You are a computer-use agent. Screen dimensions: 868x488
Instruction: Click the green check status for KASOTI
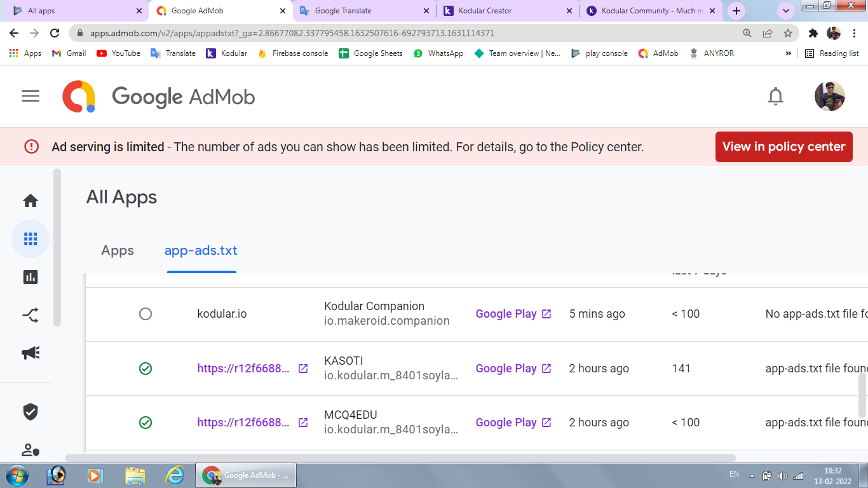coord(146,369)
